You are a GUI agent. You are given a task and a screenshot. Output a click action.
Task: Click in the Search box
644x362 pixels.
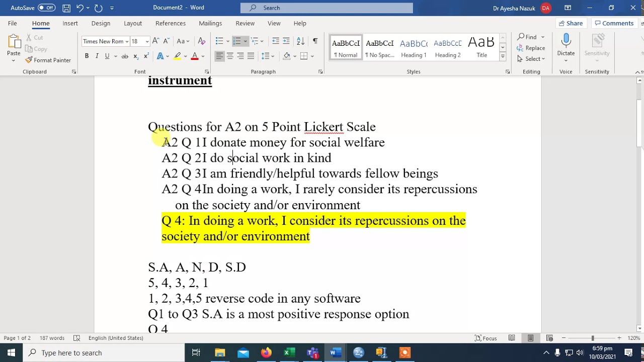(x=327, y=8)
